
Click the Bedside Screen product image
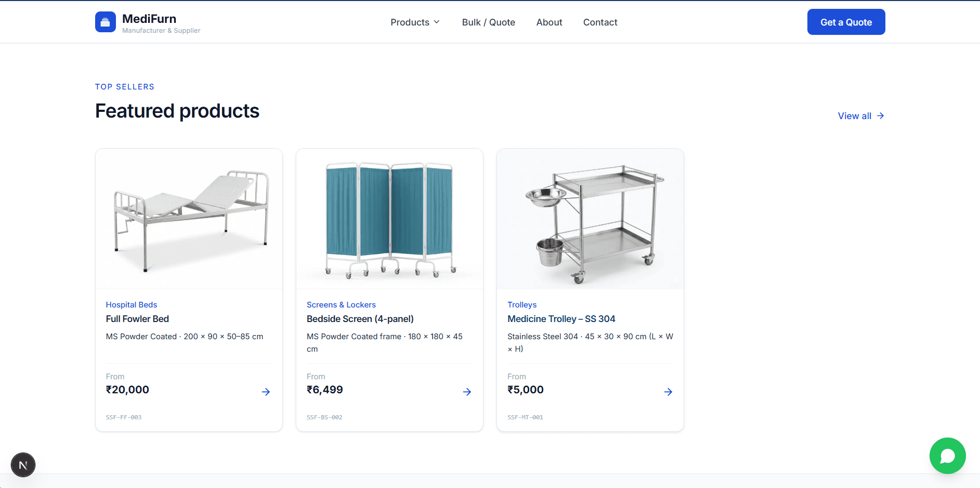389,219
